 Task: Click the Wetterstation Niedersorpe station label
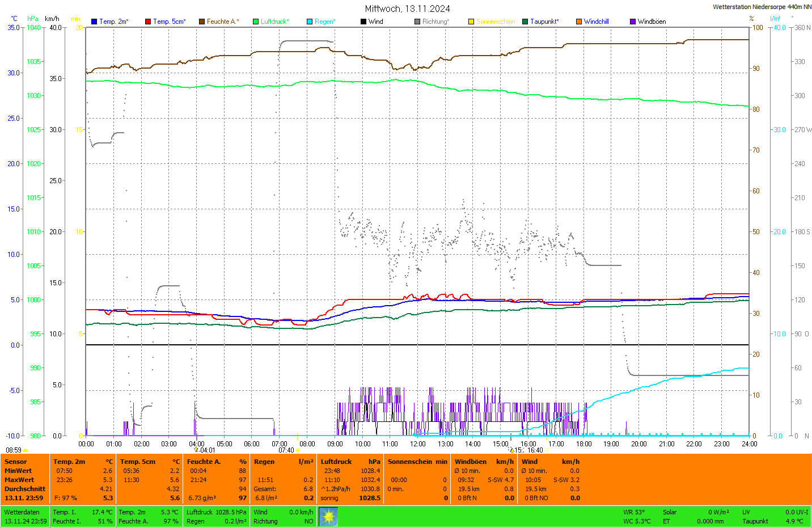click(x=762, y=7)
